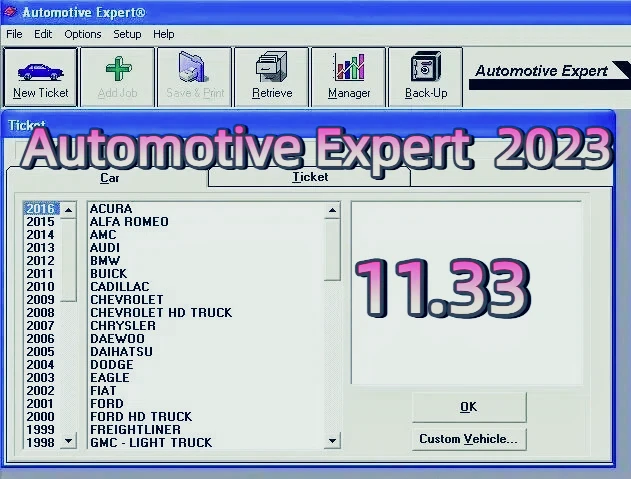Select year 2014
Image resolution: width=631 pixels, height=479 pixels.
tap(40, 234)
